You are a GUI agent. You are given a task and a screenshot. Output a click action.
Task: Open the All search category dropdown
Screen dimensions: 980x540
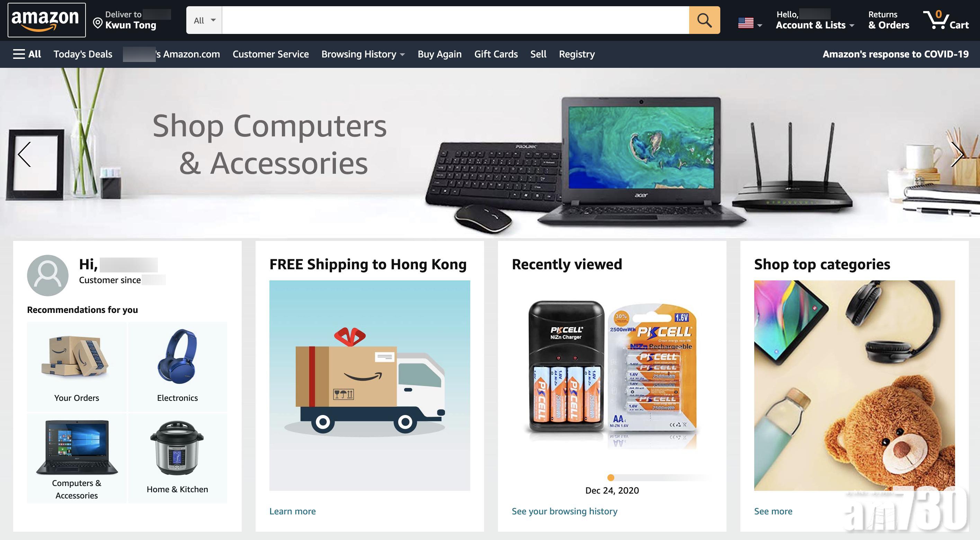tap(204, 20)
